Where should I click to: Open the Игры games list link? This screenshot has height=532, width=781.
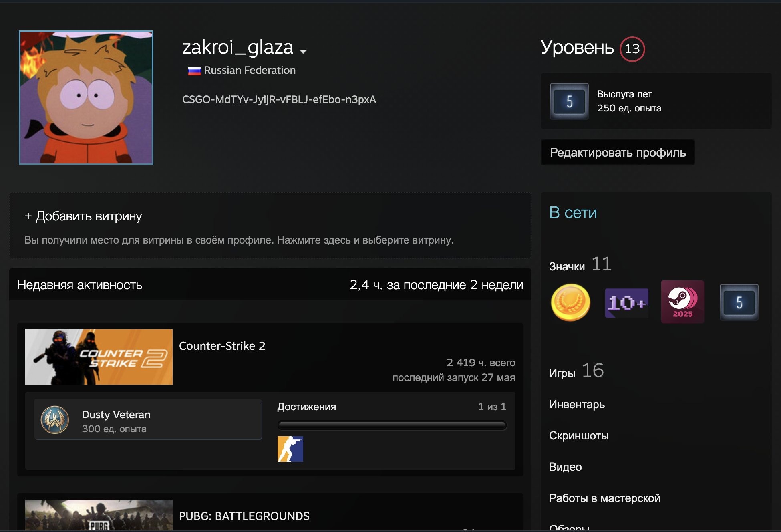click(562, 373)
